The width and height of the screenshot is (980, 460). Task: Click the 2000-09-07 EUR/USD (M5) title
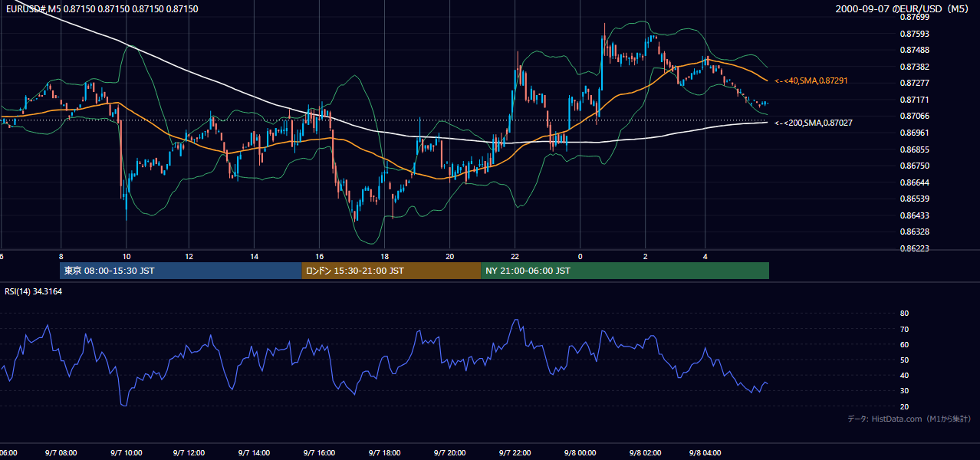pos(903,8)
